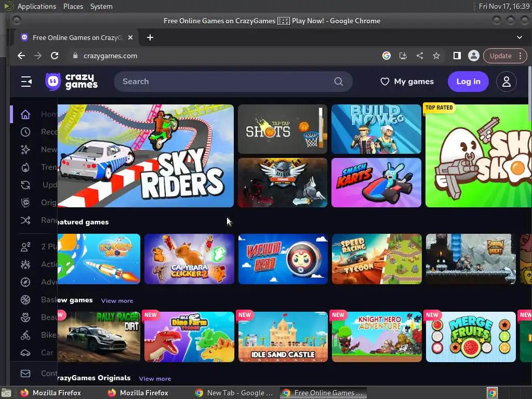Click View more next to CrazyGames Originals
Image resolution: width=532 pixels, height=399 pixels.
tap(155, 379)
